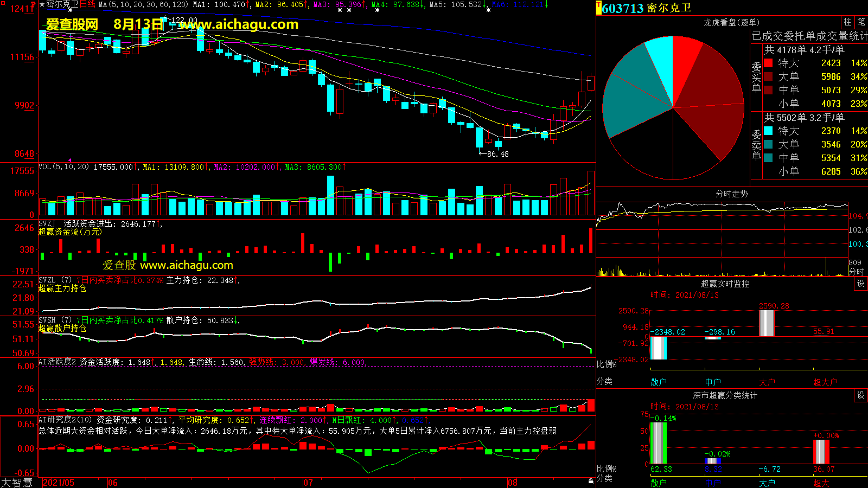
Task: Click the 日线 period label
Action: (x=87, y=4)
